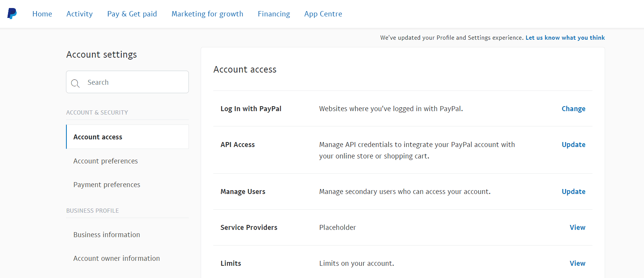Open the Home menu item

tap(42, 14)
